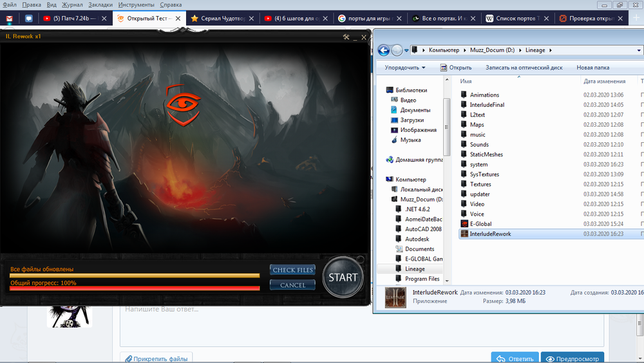Image resolution: width=644 pixels, height=363 pixels.
Task: Click the Explorer back arrow button
Action: pyautogui.click(x=384, y=50)
